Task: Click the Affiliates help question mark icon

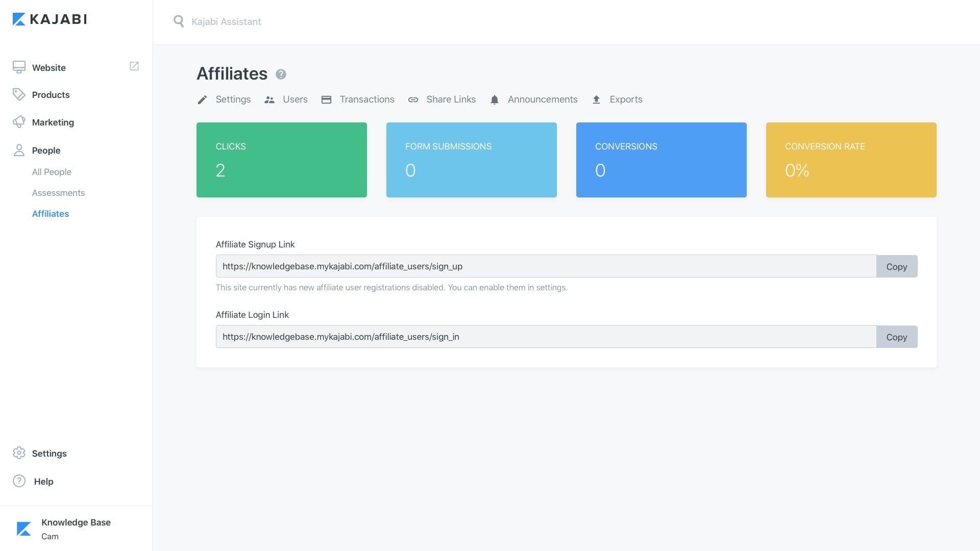Action: (x=281, y=74)
